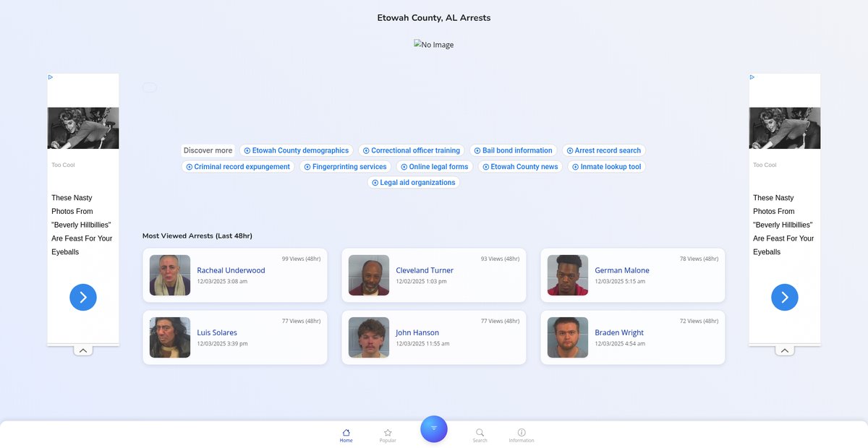Image resolution: width=868 pixels, height=448 pixels.
Task: Select the name John Hanson
Action: coord(417,332)
